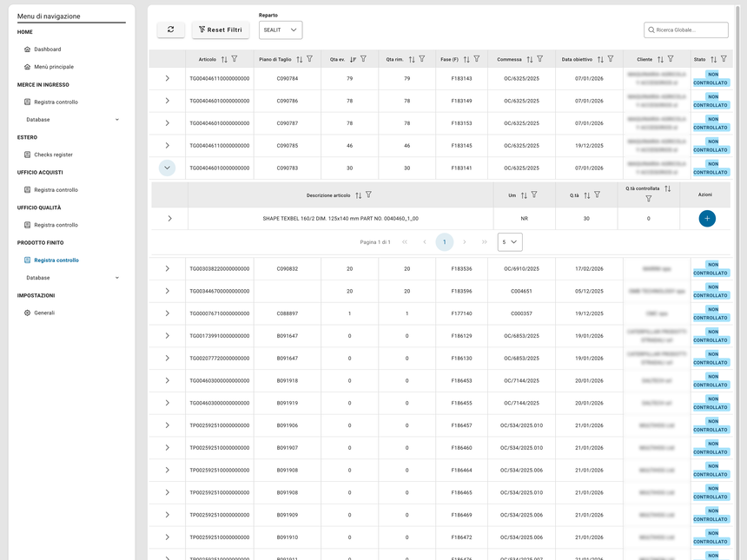Collapse the expanded C090783 row

[167, 168]
